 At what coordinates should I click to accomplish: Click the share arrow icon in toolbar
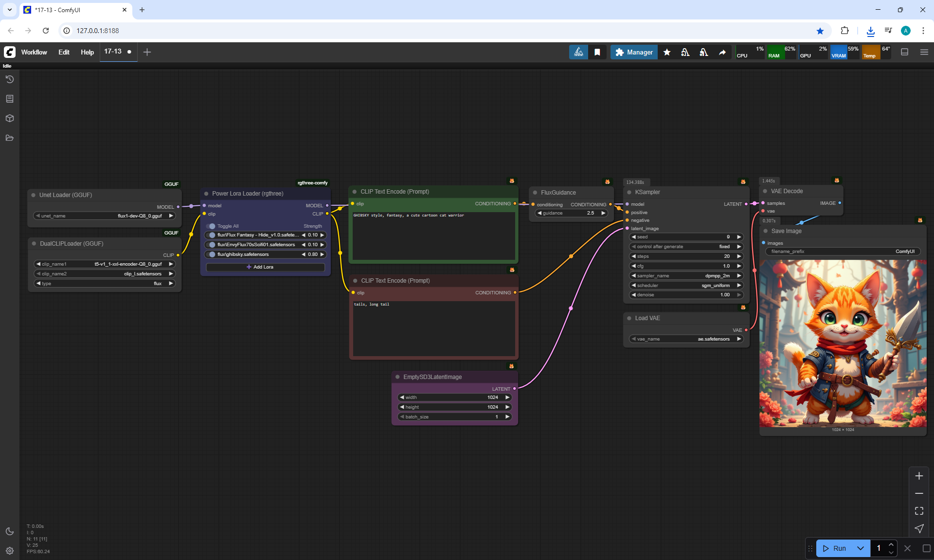point(722,52)
